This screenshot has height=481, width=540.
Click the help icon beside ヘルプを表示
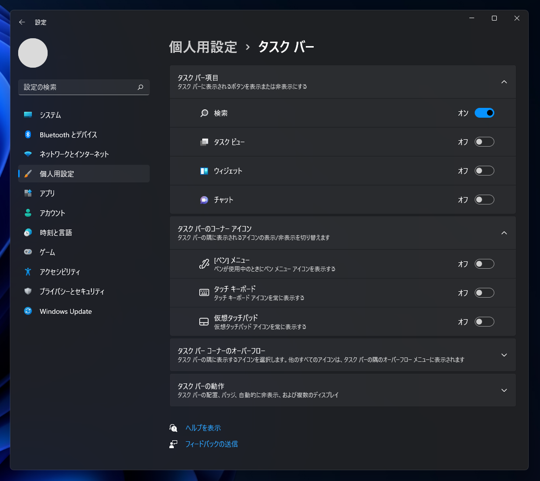(173, 428)
